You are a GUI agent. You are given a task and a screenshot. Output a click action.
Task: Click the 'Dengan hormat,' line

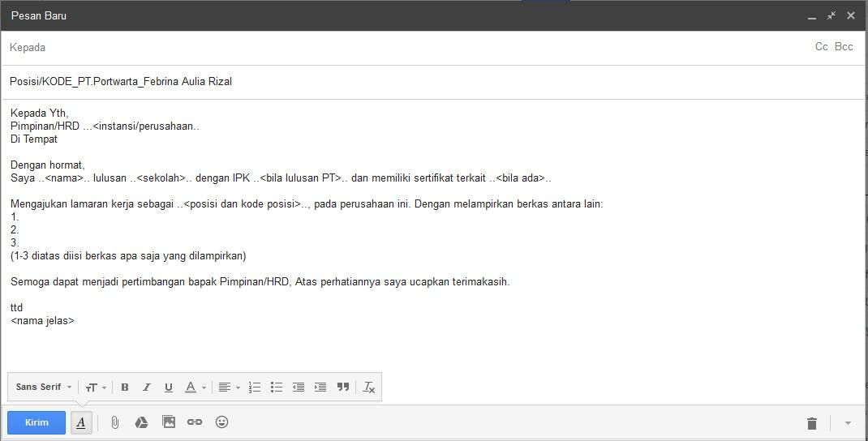pyautogui.click(x=48, y=165)
